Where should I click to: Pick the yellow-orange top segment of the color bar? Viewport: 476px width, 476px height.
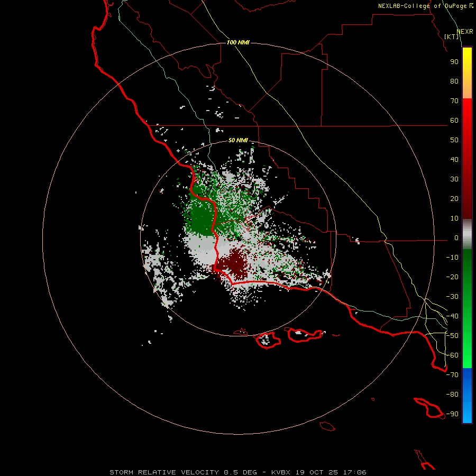point(467,73)
